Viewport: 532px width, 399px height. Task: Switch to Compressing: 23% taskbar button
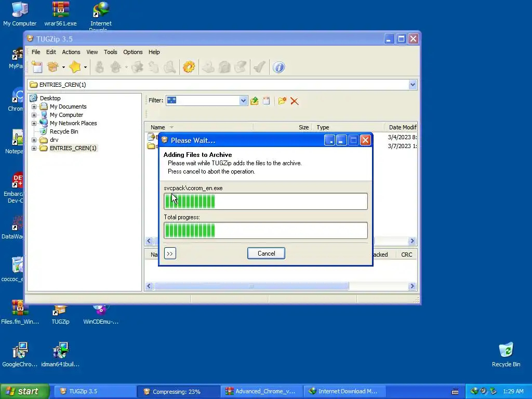tap(179, 392)
